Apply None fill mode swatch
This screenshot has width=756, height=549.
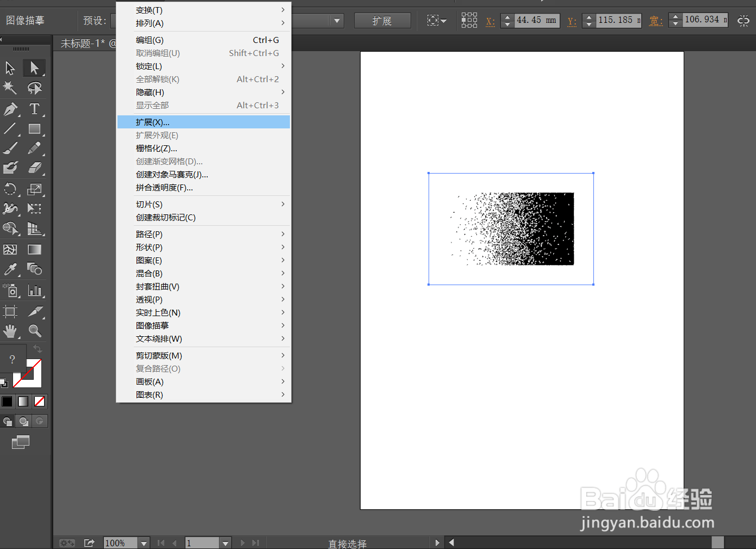pos(40,402)
